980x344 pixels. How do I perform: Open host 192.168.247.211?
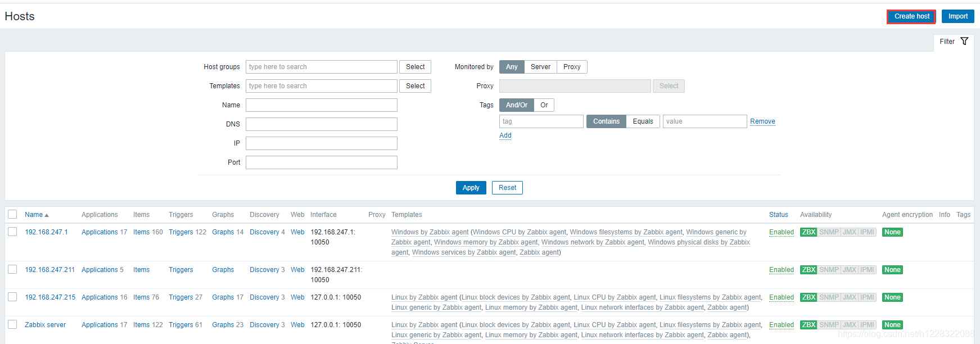[49, 270]
